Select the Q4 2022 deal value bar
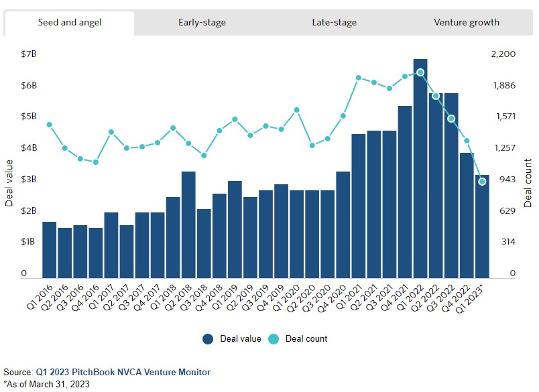The image size is (539, 392). pyautogui.click(x=467, y=215)
